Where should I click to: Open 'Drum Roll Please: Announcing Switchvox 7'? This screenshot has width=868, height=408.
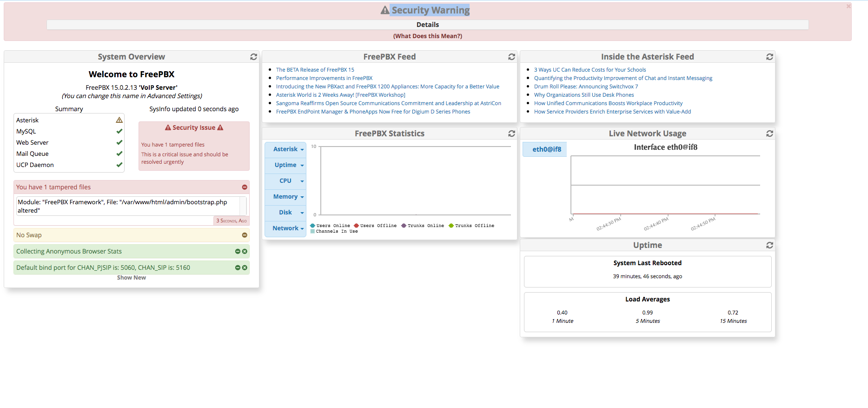point(586,87)
